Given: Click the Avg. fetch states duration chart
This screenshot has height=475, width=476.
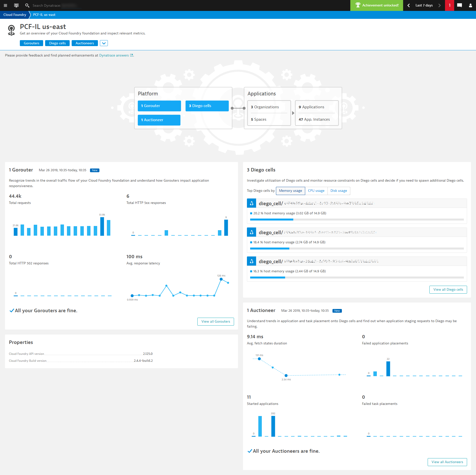Looking at the screenshot, I should click(299, 367).
